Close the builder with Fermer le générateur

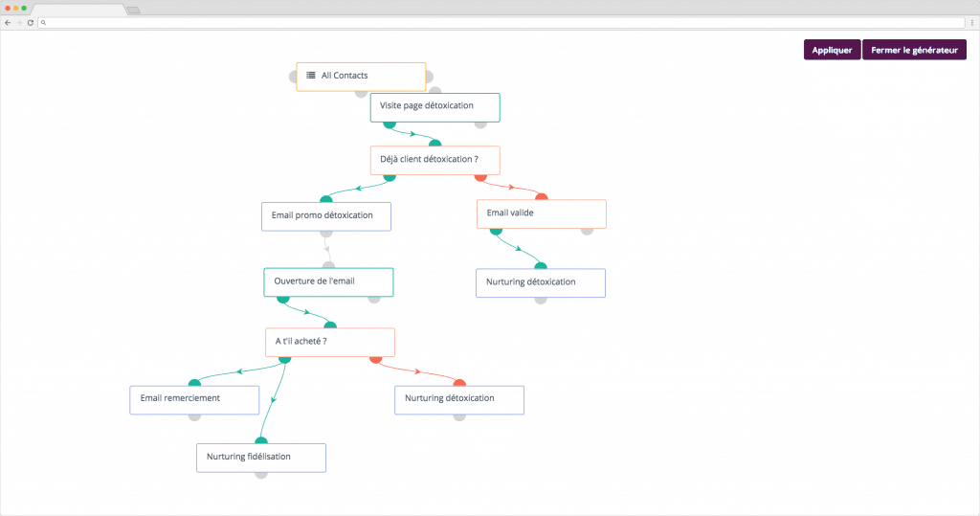(x=914, y=50)
